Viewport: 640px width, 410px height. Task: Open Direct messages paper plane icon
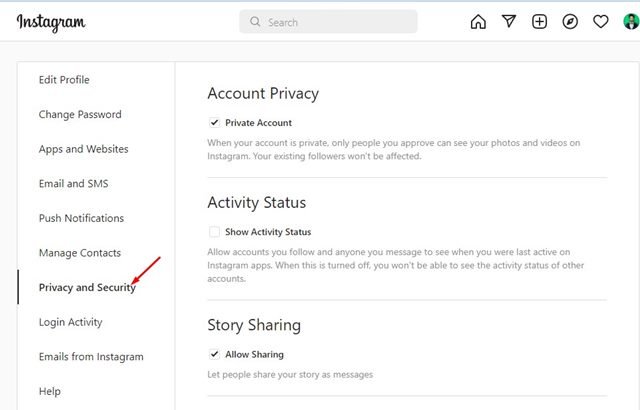coord(509,21)
